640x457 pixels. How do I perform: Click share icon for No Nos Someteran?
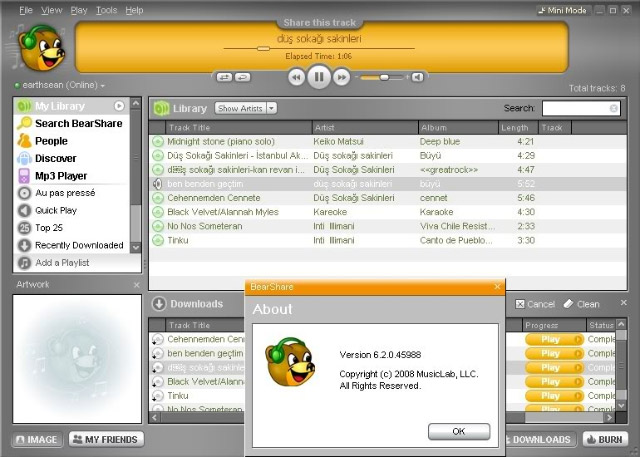pos(158,226)
